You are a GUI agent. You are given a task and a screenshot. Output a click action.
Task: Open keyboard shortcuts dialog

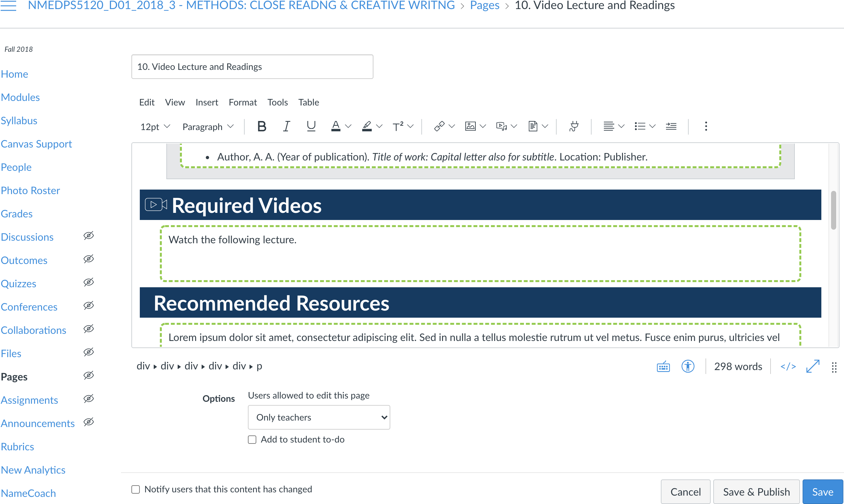click(663, 367)
